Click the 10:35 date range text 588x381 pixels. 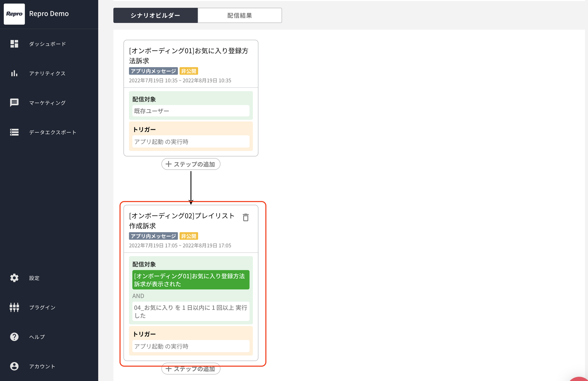click(180, 80)
